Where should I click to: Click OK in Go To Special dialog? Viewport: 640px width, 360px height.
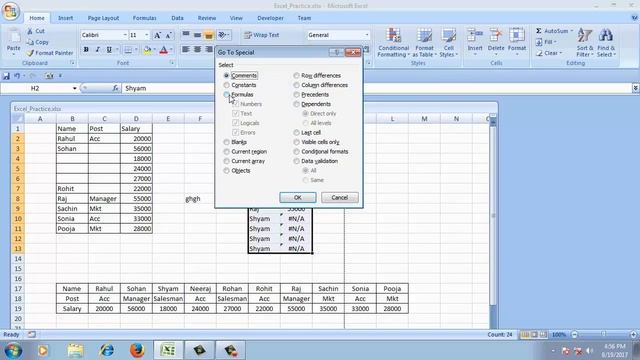pos(298,198)
